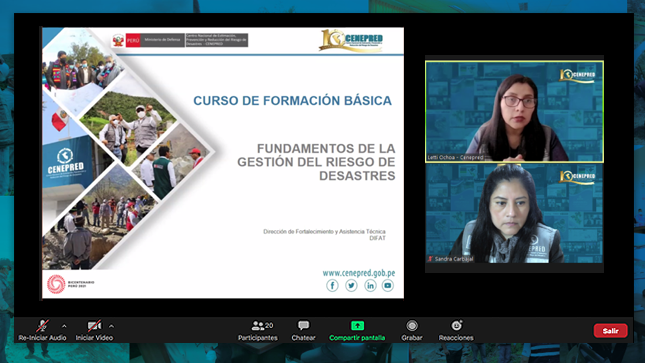Click the YouTube icon on slide
645x363 pixels.
coord(387,286)
